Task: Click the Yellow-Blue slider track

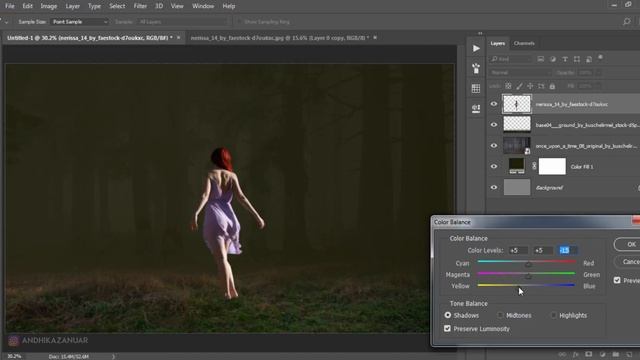Action: pos(526,285)
